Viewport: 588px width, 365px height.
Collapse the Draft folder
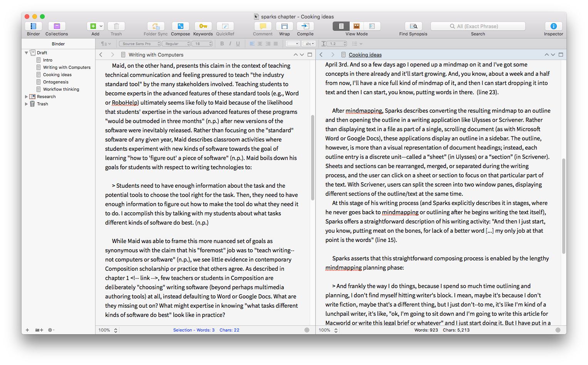26,53
